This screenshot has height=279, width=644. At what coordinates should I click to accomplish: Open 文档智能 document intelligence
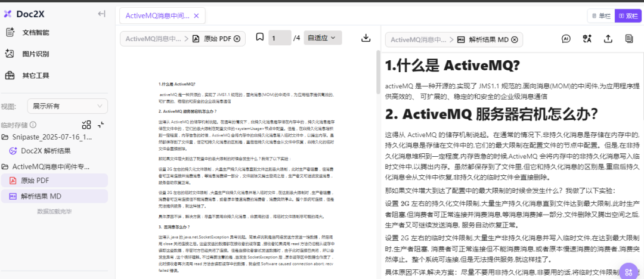click(x=27, y=32)
